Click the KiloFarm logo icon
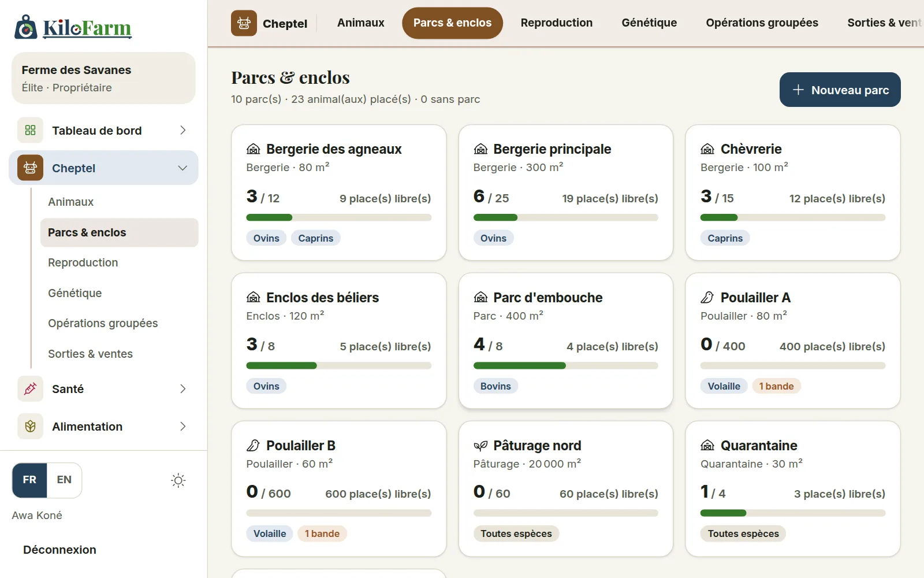 click(25, 27)
